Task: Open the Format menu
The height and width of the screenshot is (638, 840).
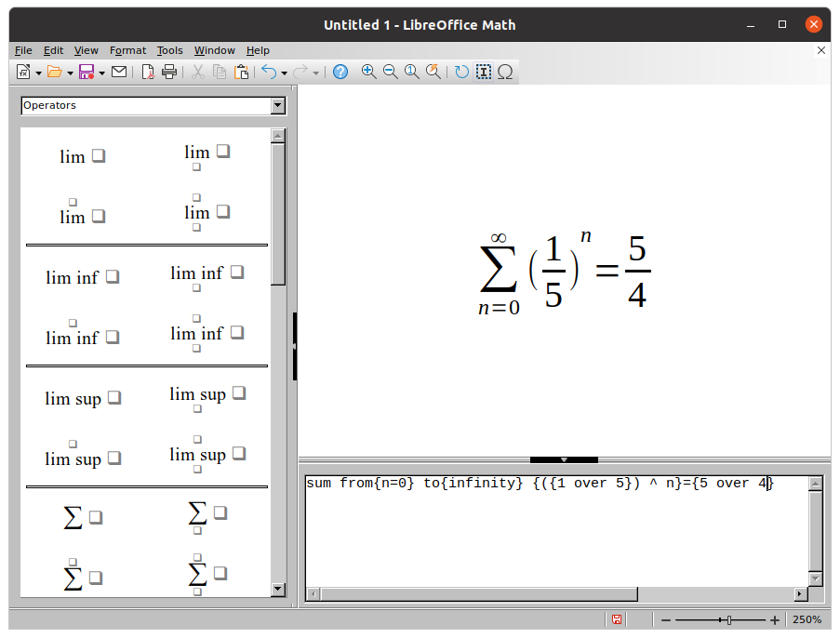Action: [x=127, y=50]
